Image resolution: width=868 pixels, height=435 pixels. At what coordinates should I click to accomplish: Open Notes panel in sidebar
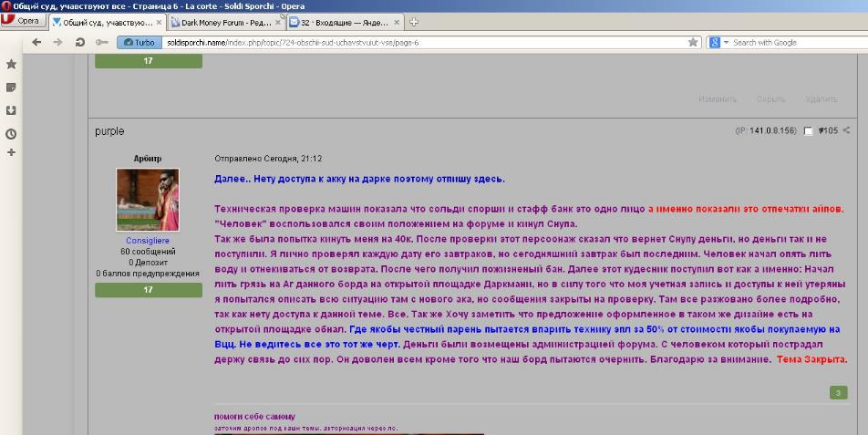coord(11,88)
